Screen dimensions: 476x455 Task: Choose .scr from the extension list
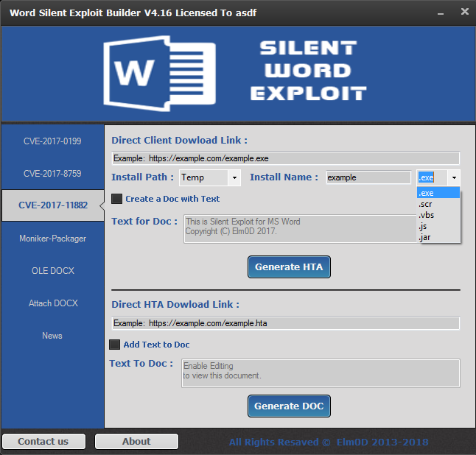point(438,204)
